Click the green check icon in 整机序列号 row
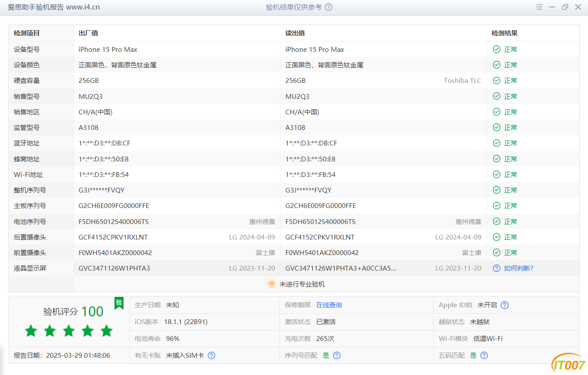588x375 pixels. tap(496, 190)
